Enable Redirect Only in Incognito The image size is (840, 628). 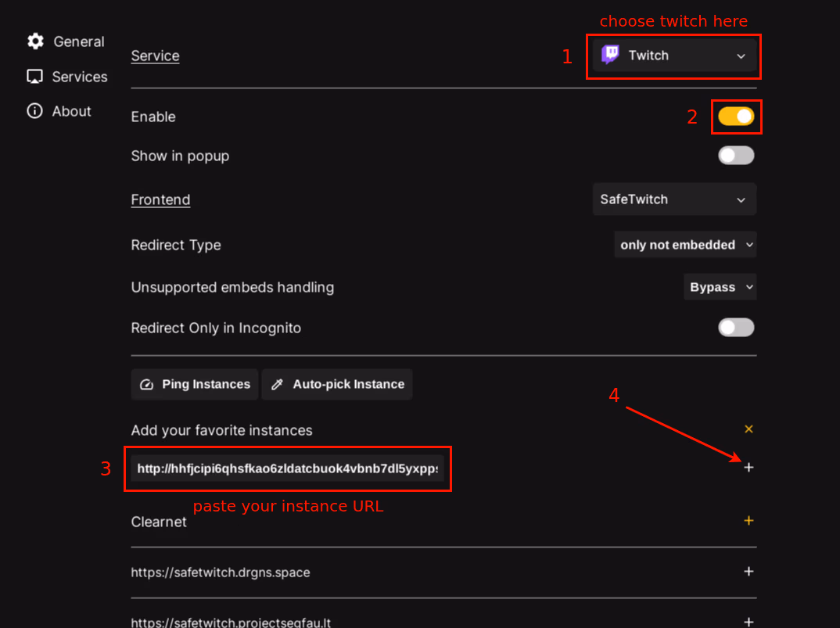point(736,328)
